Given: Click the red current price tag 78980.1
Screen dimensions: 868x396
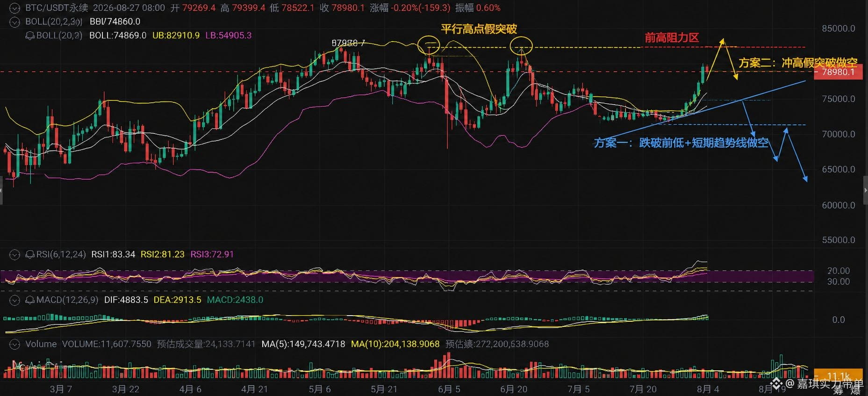Looking at the screenshot, I should tap(838, 72).
